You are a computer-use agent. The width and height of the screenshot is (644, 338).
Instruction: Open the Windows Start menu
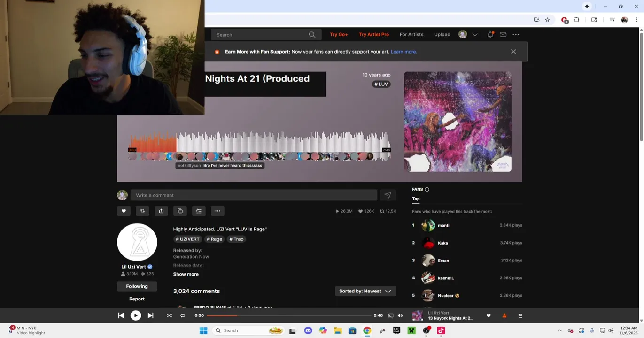tap(203, 330)
